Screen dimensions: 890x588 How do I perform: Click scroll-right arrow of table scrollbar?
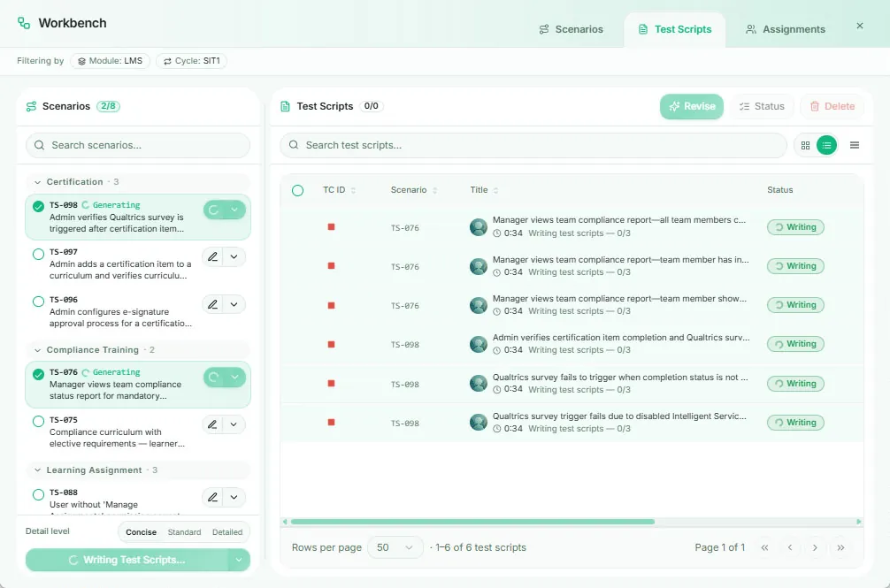click(859, 522)
